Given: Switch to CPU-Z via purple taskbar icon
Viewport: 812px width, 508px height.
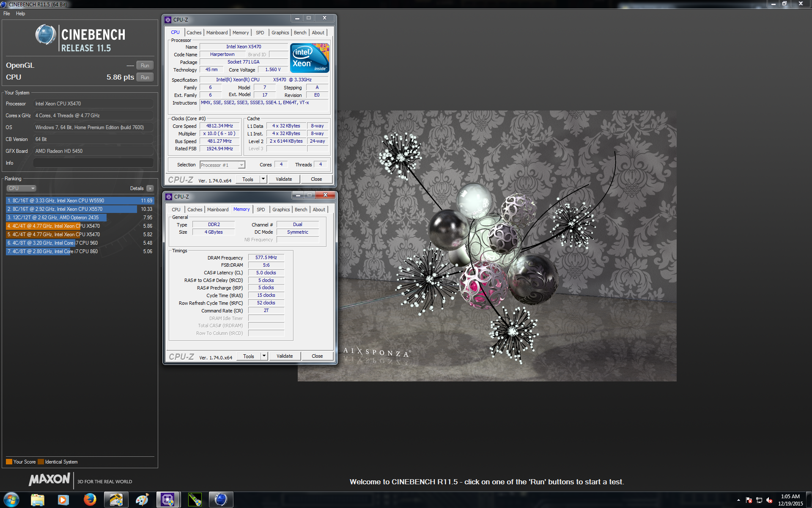Looking at the screenshot, I should 168,500.
